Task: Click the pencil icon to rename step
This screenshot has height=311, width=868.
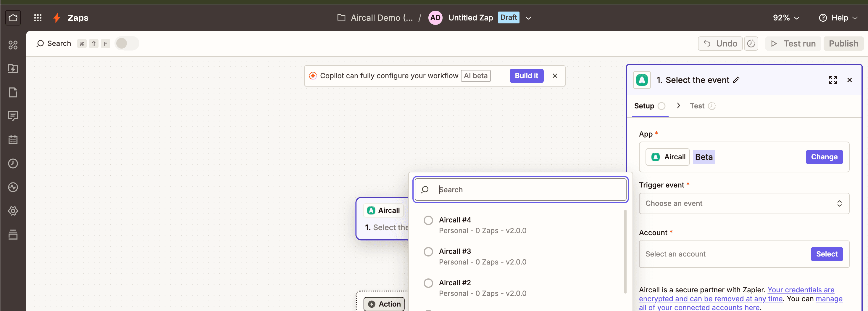Action: (x=736, y=80)
